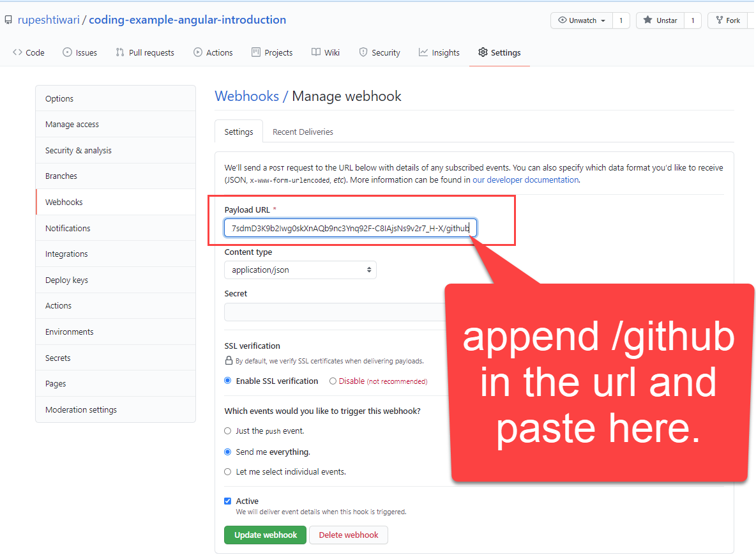Click the Settings gear tab
The height and width of the screenshot is (557, 756).
[x=499, y=52]
